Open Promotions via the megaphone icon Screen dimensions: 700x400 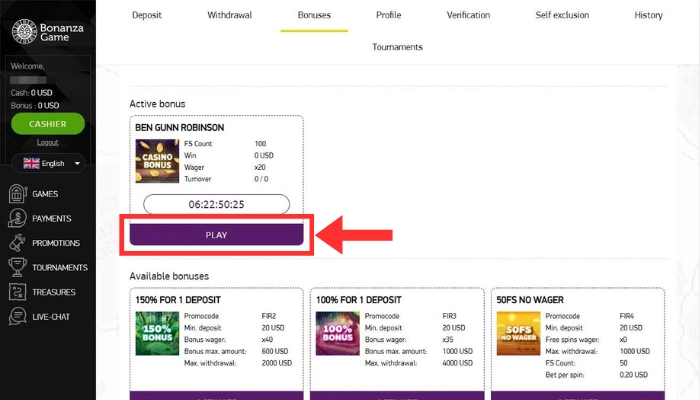click(17, 243)
